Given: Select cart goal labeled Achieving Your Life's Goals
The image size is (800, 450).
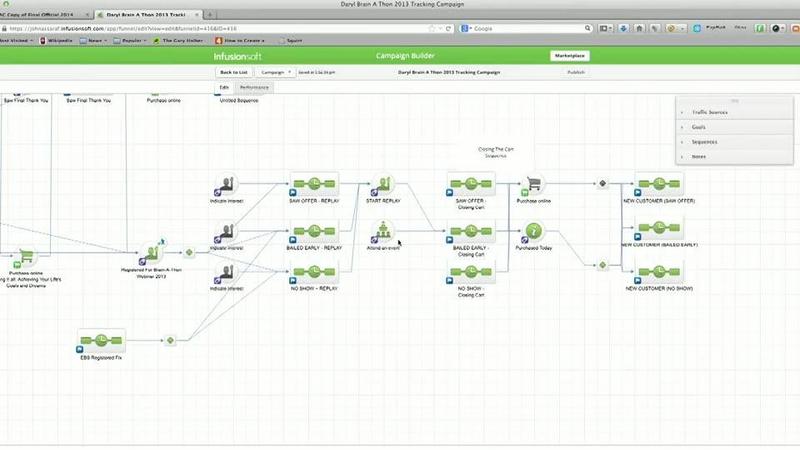Looking at the screenshot, I should (x=26, y=257).
